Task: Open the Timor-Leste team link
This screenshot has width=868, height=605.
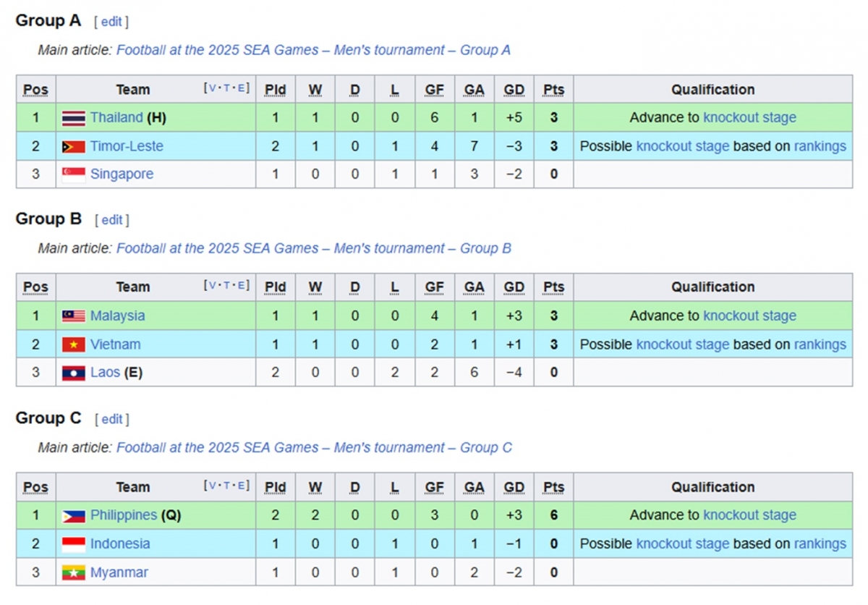Action: point(127,146)
